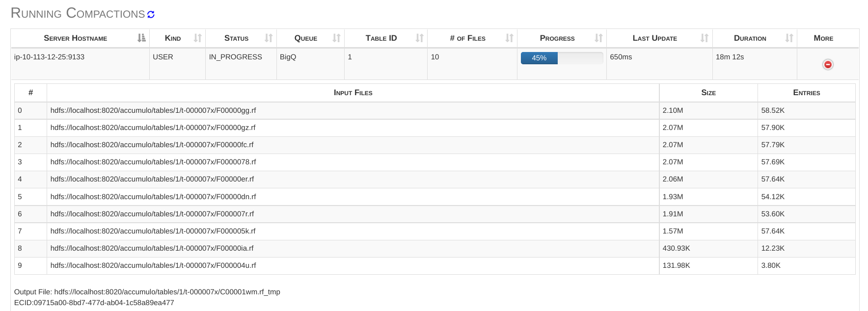
Task: Click the Table ID sort arrows
Action: tap(419, 38)
